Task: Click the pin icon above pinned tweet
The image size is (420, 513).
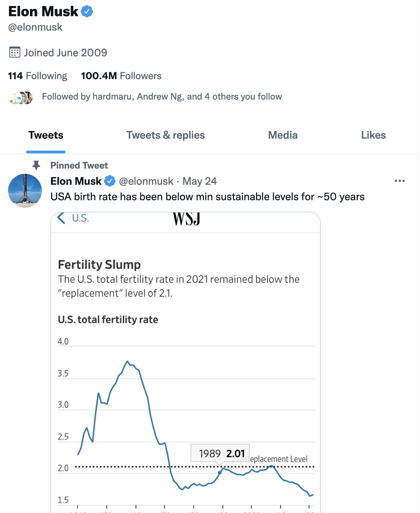Action: (x=36, y=165)
